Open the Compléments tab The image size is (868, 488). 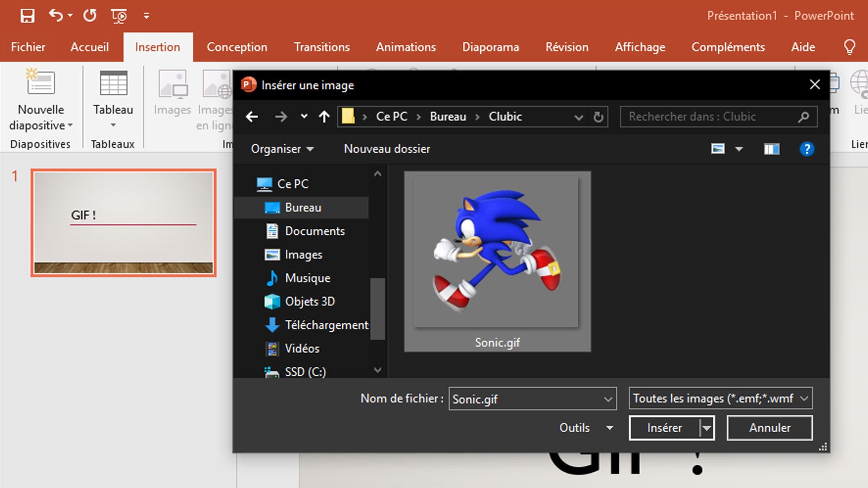[x=728, y=47]
